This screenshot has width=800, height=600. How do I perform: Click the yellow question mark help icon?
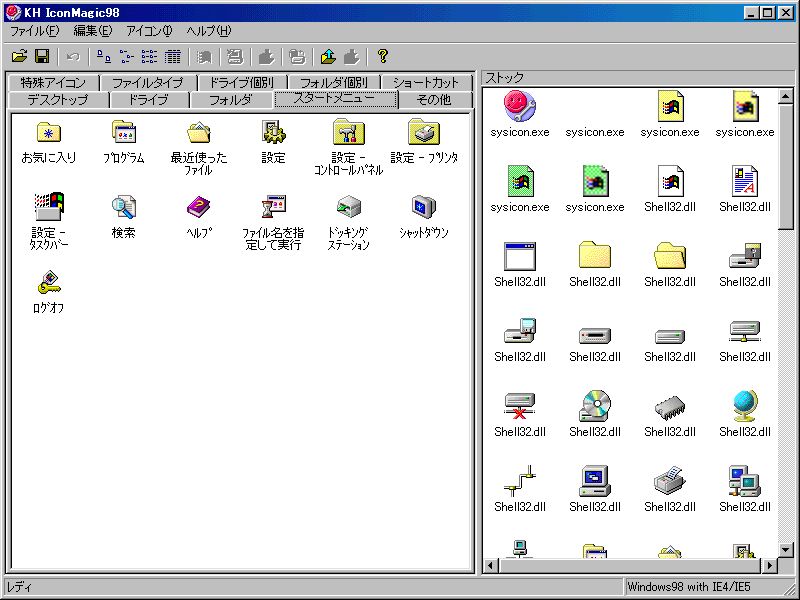(382, 57)
